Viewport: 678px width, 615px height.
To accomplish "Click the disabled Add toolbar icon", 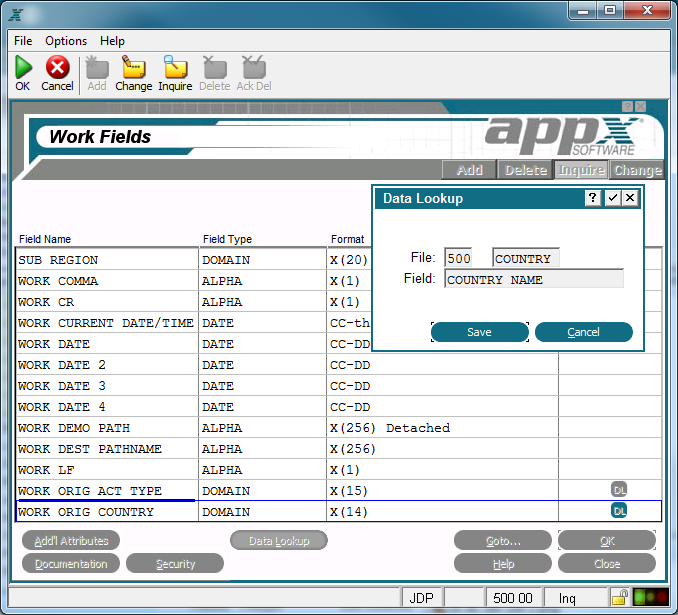I will (x=97, y=67).
